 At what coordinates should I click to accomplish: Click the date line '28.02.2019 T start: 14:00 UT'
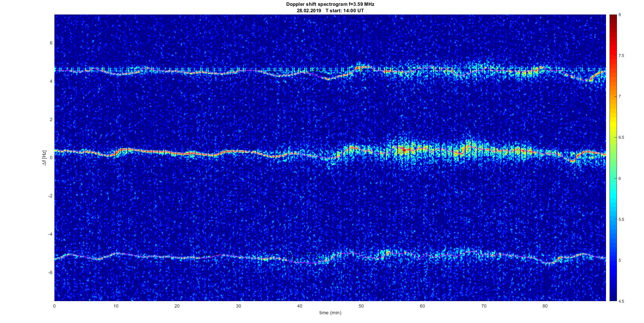coord(330,11)
